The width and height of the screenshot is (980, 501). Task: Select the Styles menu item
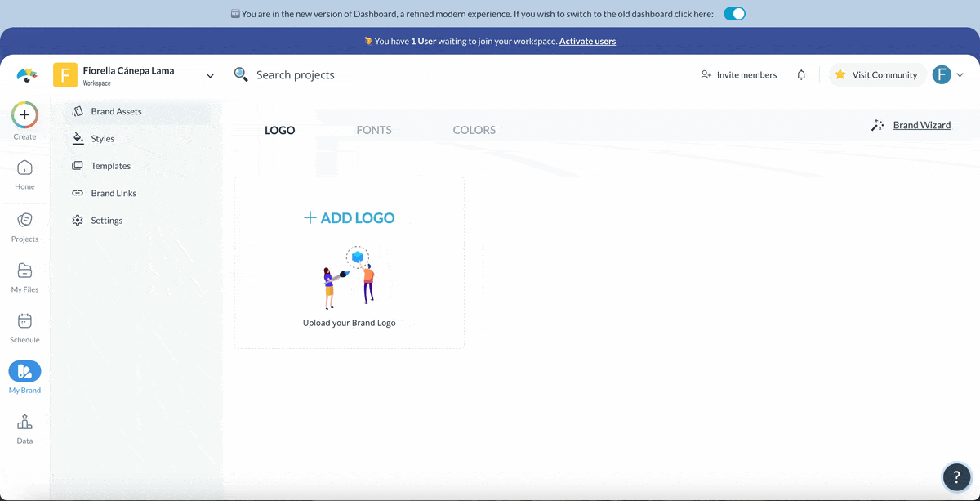point(104,138)
